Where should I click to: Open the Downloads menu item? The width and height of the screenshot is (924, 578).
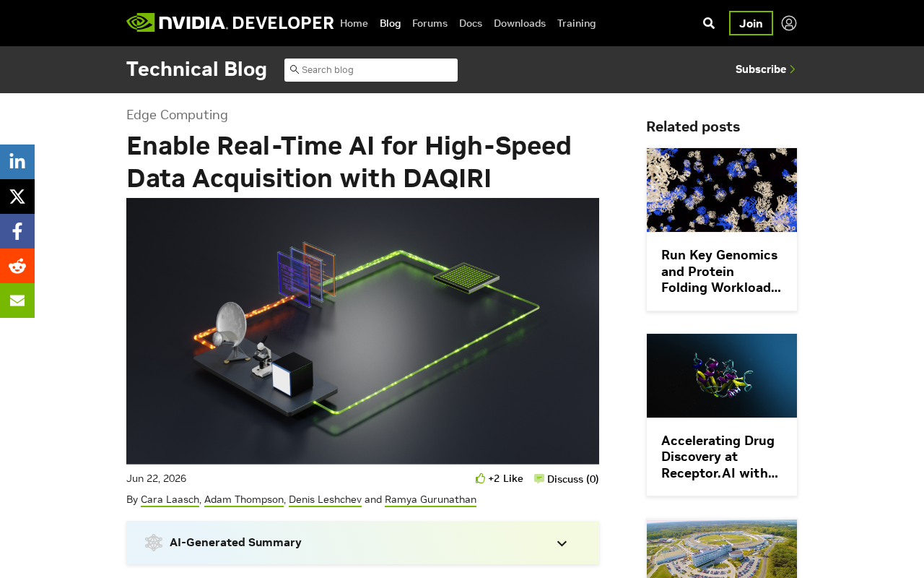(520, 23)
